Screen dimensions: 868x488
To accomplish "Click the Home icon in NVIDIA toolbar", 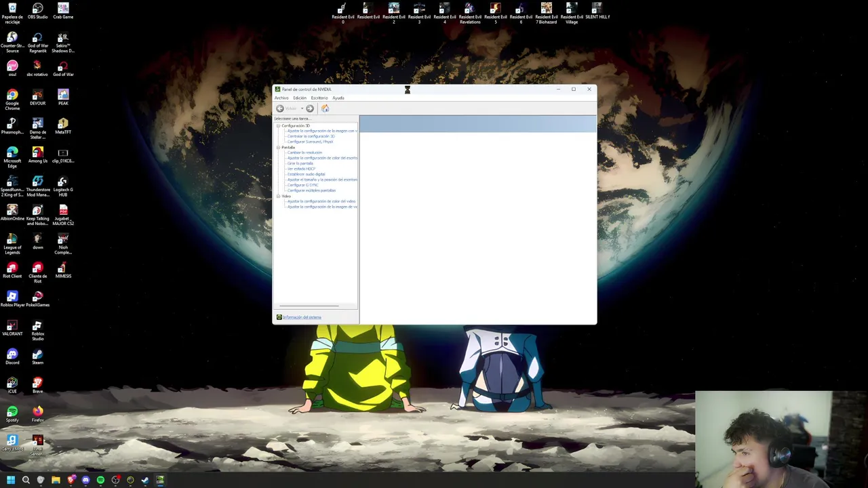I will [325, 108].
